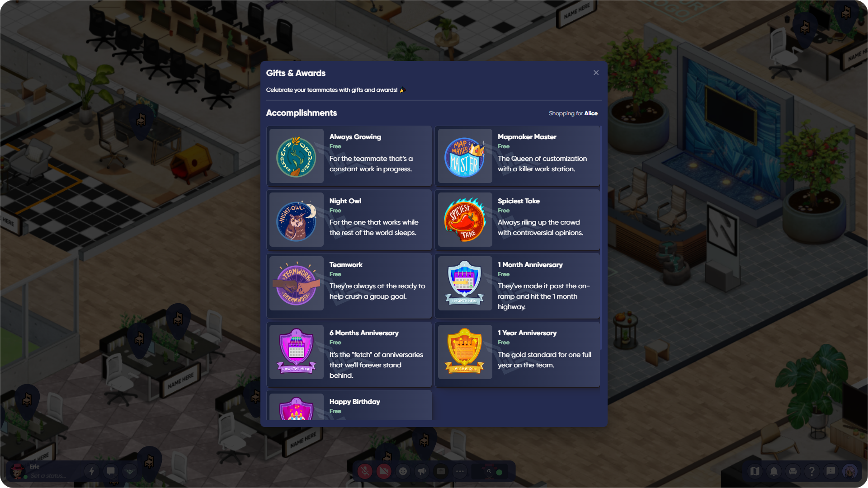Toggle the emoji reaction button in toolbar
This screenshot has width=868, height=488.
coord(403,471)
